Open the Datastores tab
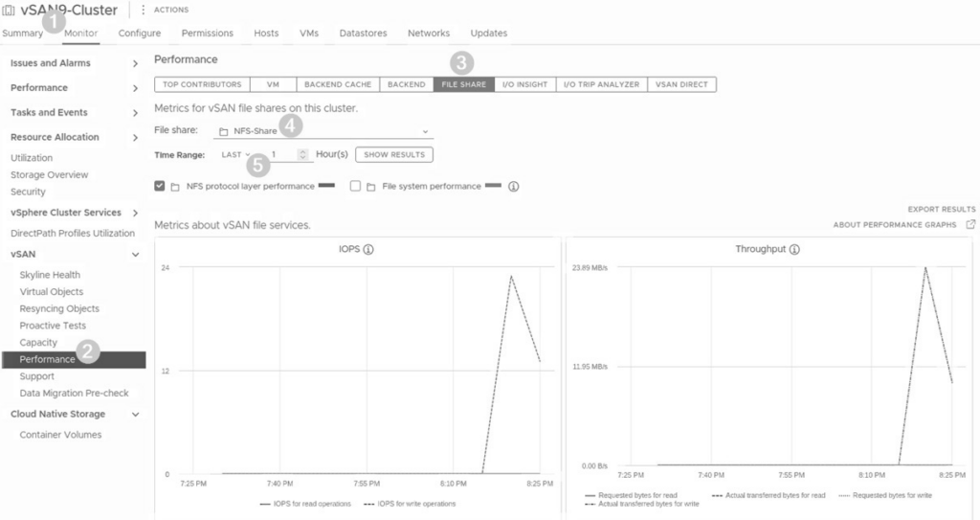980x520 pixels. click(x=363, y=34)
